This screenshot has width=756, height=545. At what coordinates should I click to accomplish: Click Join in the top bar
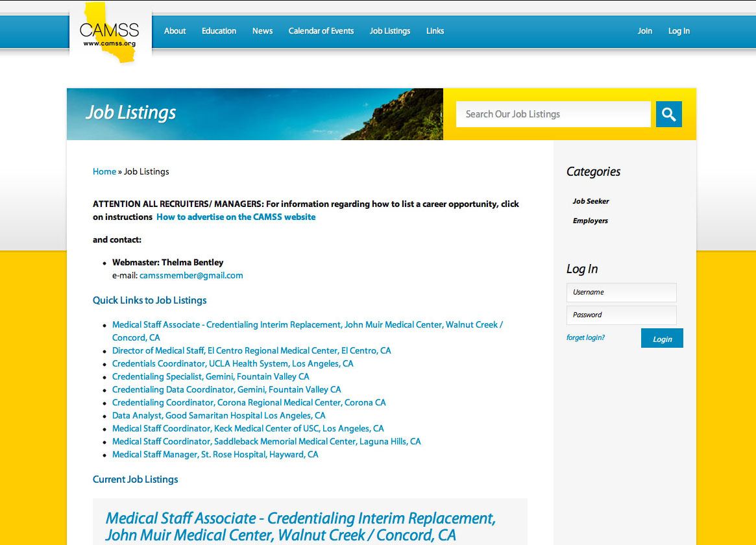644,31
